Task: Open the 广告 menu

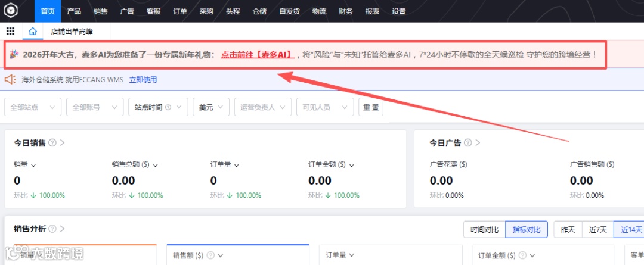Action: click(x=127, y=11)
